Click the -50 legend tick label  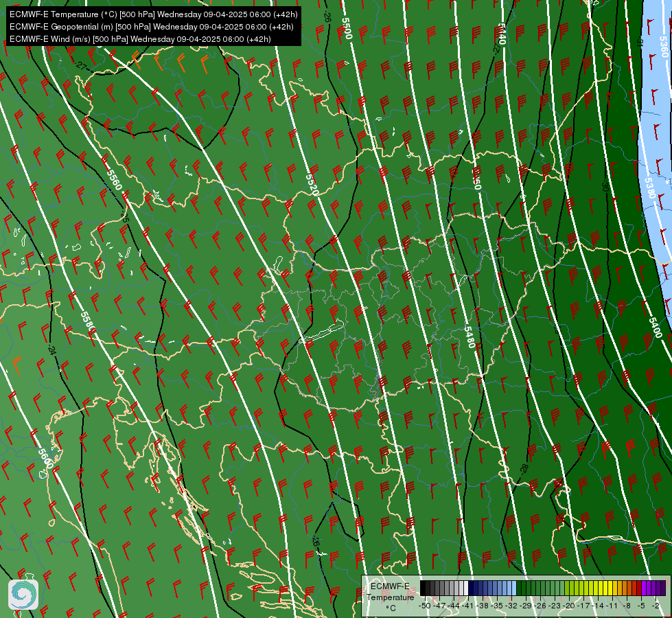click(x=425, y=606)
